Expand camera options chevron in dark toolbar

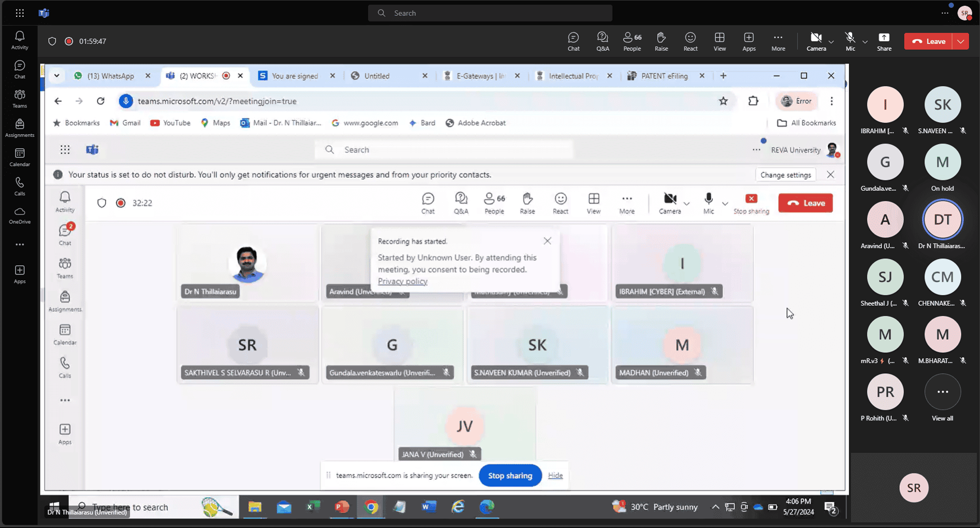pos(831,42)
